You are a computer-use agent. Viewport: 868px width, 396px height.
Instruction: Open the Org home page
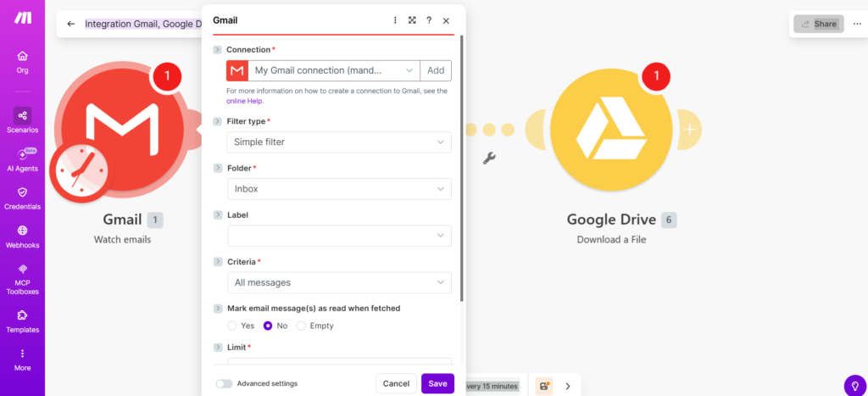pos(22,62)
